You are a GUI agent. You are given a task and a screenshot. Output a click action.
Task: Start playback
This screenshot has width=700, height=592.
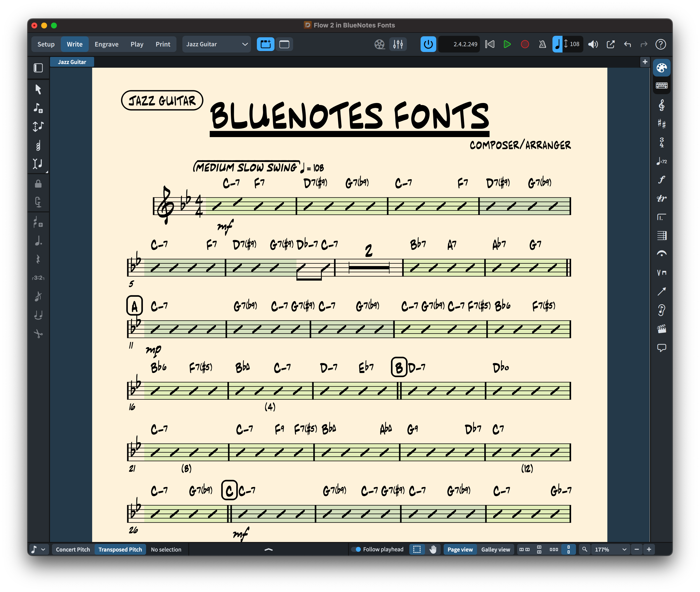coord(507,44)
